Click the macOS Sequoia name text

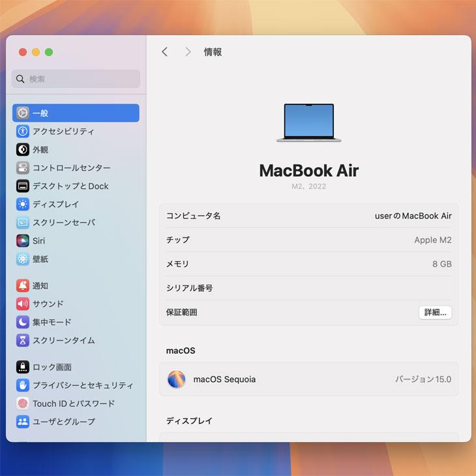pyautogui.click(x=225, y=379)
